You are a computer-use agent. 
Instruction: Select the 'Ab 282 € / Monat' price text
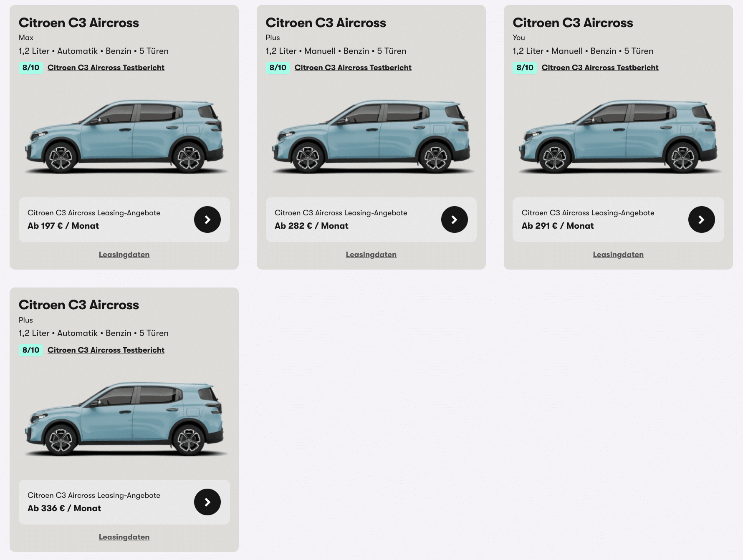311,226
